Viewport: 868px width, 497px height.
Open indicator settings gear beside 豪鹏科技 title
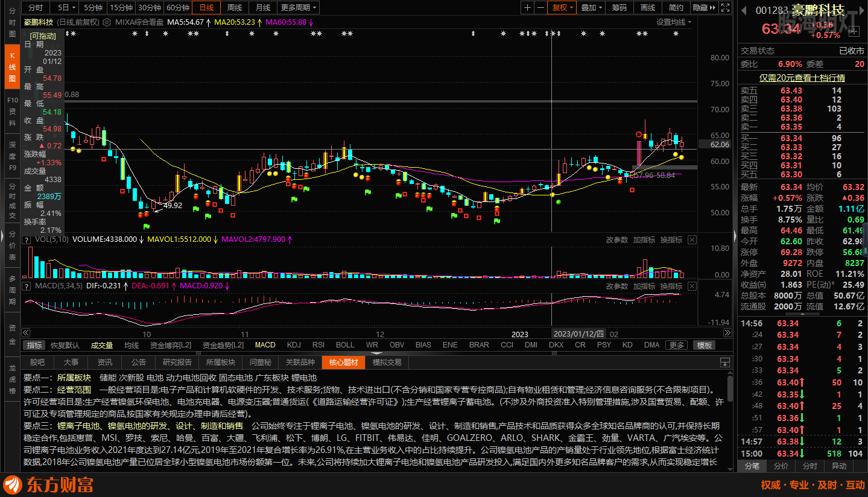108,22
